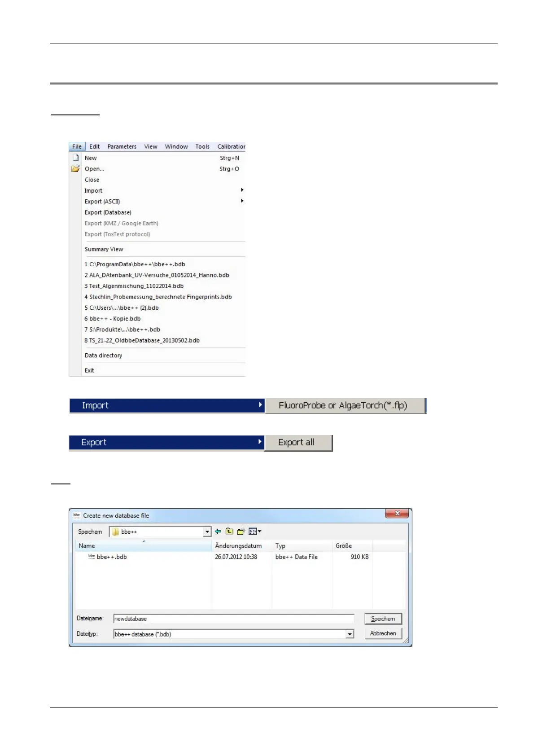The height and width of the screenshot is (756, 534).
Task: Click the Dateiname text field
Action: pos(233,619)
